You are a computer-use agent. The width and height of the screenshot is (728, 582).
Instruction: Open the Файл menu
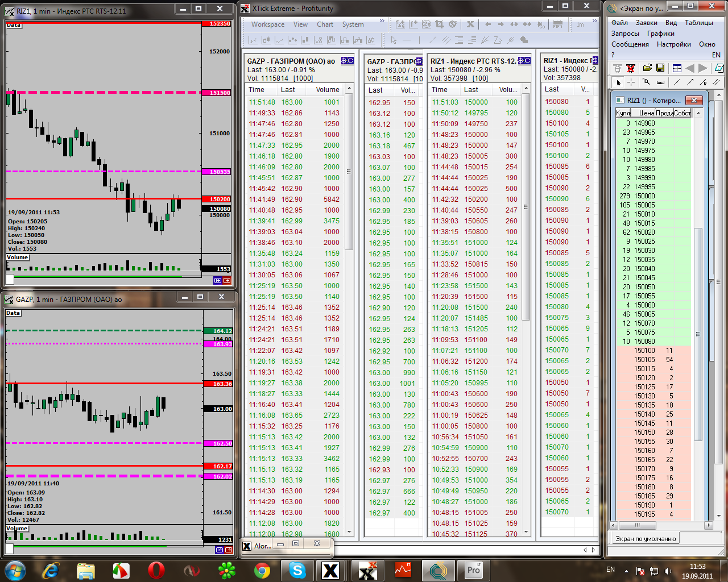(619, 23)
